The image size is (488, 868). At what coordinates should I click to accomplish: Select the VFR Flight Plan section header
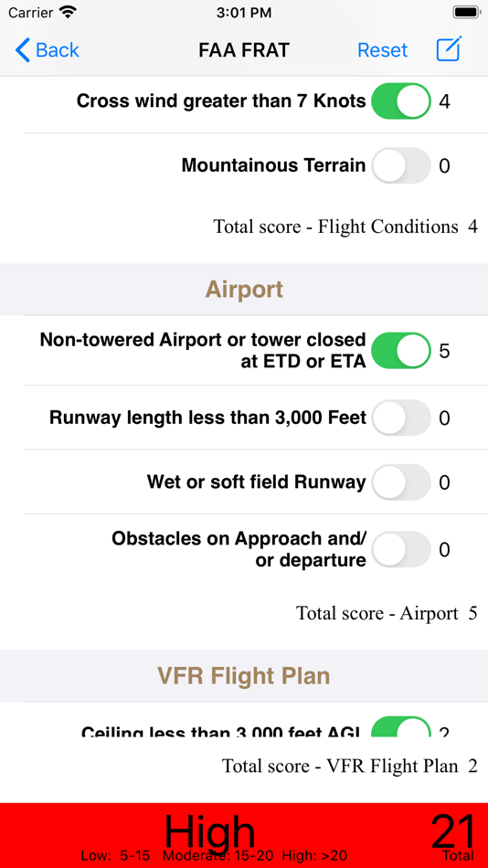[244, 676]
